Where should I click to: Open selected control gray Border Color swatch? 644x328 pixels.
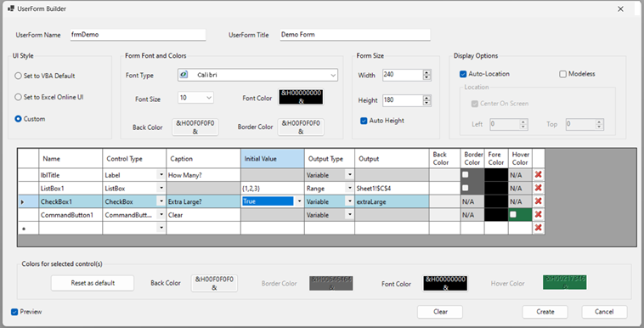[x=331, y=283]
